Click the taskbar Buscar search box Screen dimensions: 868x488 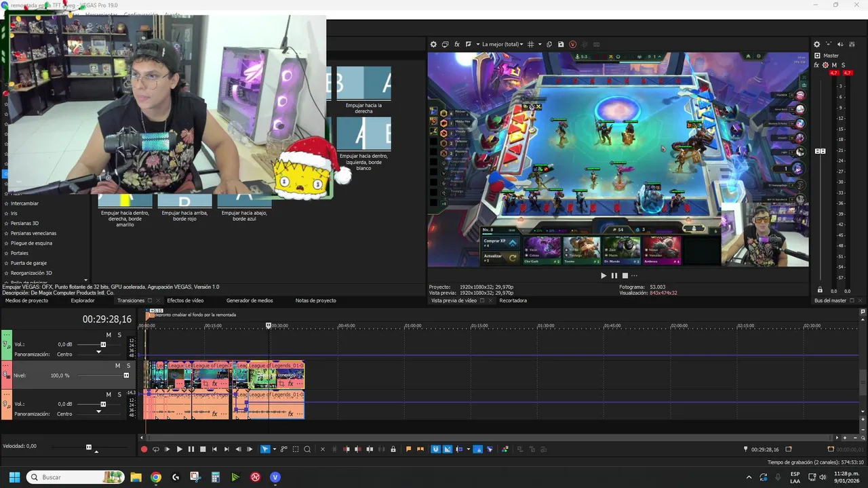click(76, 477)
